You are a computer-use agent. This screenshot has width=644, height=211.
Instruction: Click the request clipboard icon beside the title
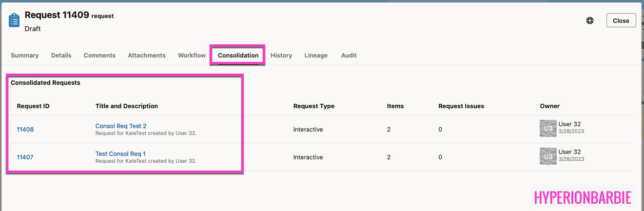[14, 20]
